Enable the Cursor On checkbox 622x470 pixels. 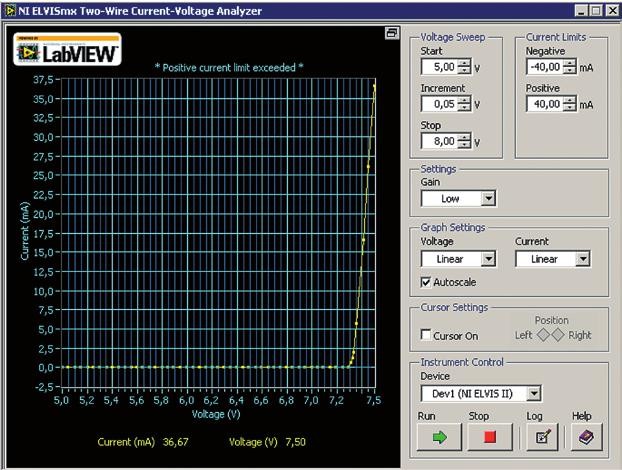coord(426,335)
